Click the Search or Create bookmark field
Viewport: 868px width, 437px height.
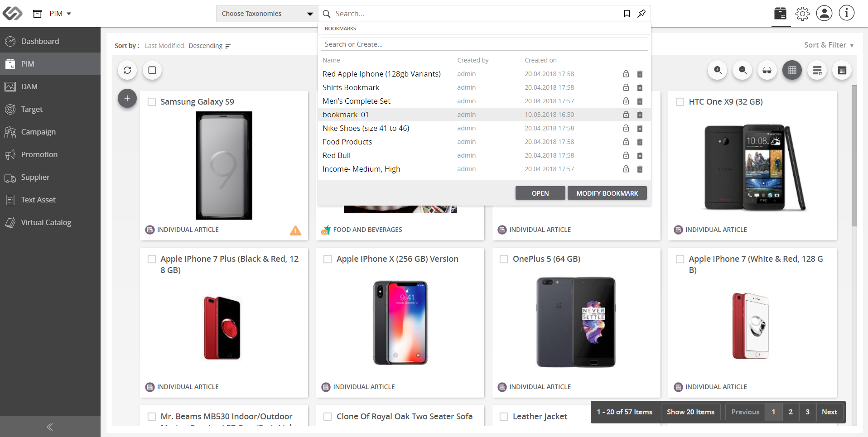[484, 44]
